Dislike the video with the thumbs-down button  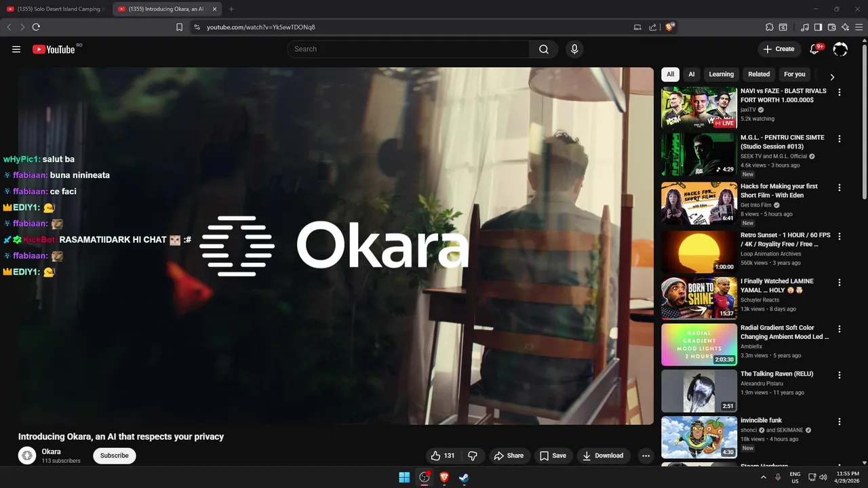[473, 455]
